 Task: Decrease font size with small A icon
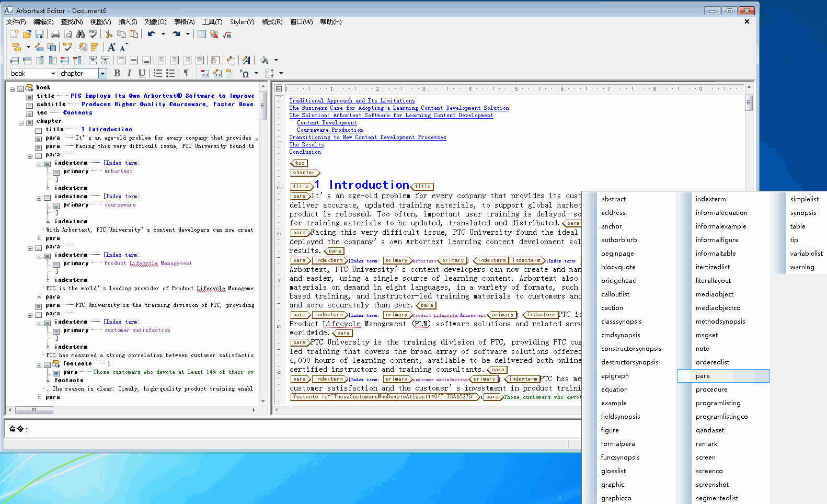[123, 48]
